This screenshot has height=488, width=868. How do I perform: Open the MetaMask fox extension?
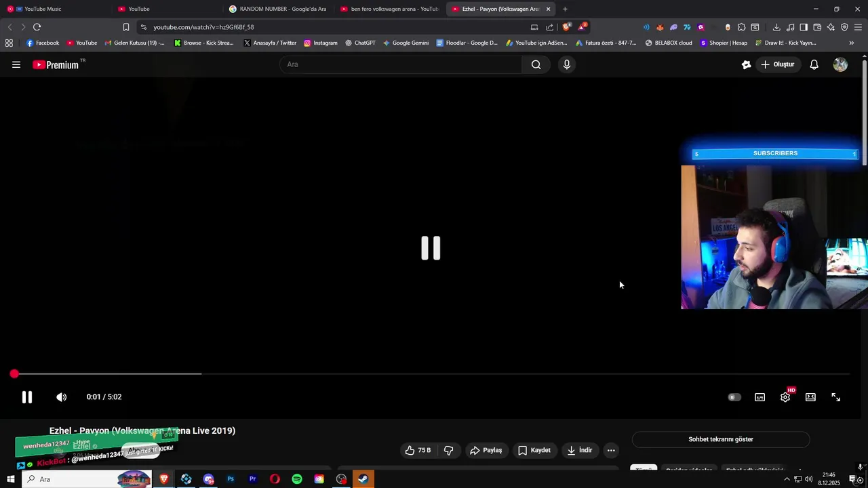click(x=660, y=27)
